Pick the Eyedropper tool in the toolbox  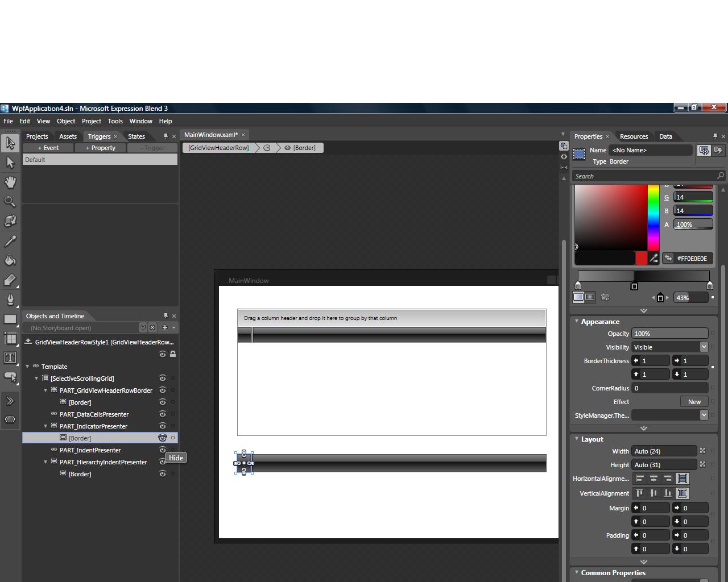click(10, 241)
